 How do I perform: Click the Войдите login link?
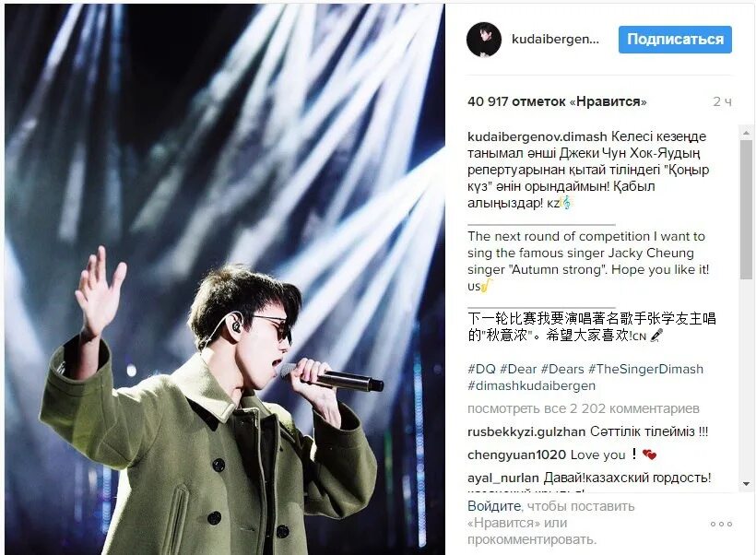coord(494,506)
